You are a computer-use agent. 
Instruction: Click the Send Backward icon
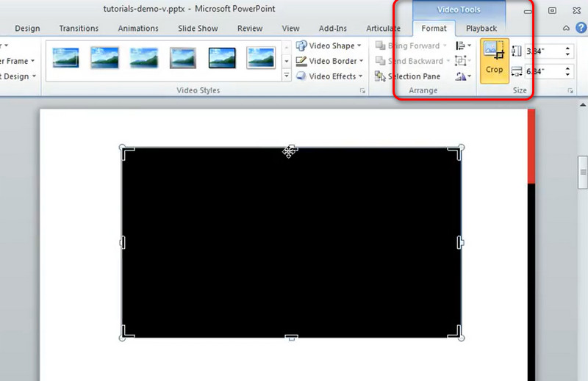tap(380, 61)
